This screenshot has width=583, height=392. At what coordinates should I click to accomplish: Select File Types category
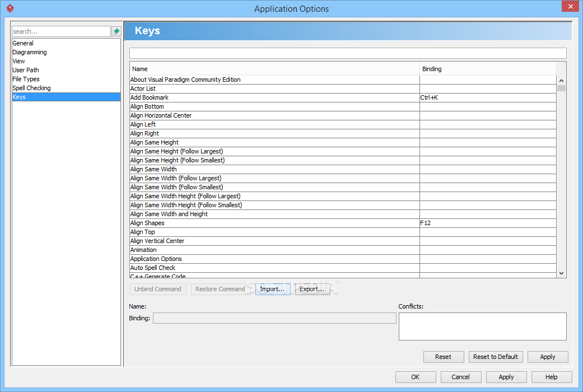[66, 79]
